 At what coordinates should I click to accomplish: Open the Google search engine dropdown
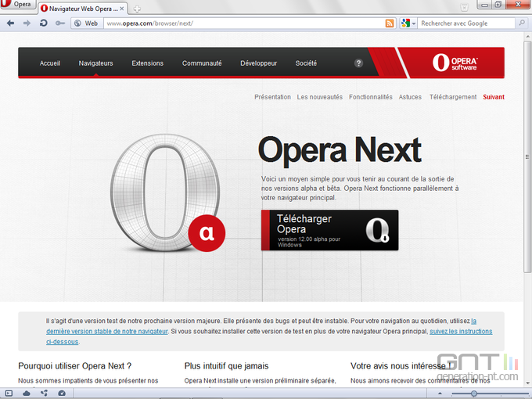pyautogui.click(x=408, y=23)
